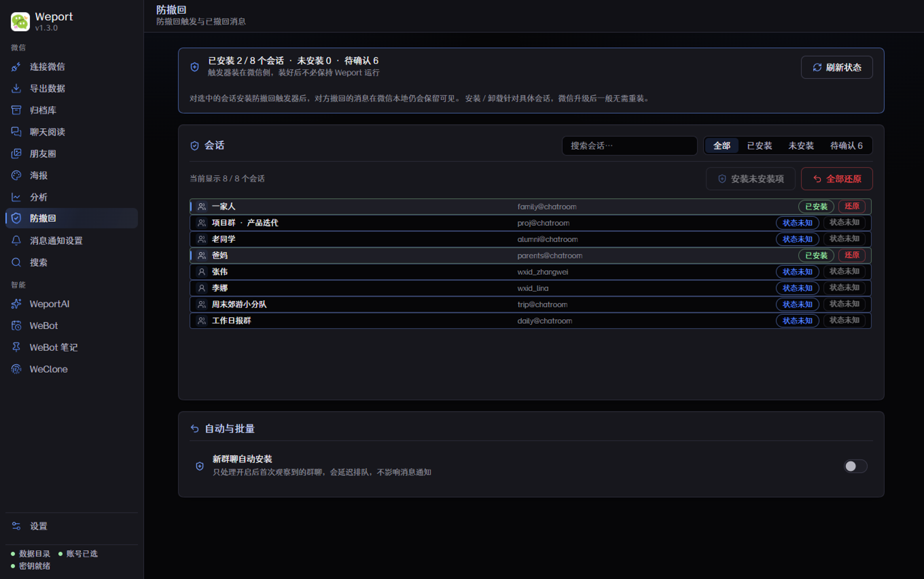Click the 安装未安装项 button
924x579 pixels.
(x=751, y=179)
